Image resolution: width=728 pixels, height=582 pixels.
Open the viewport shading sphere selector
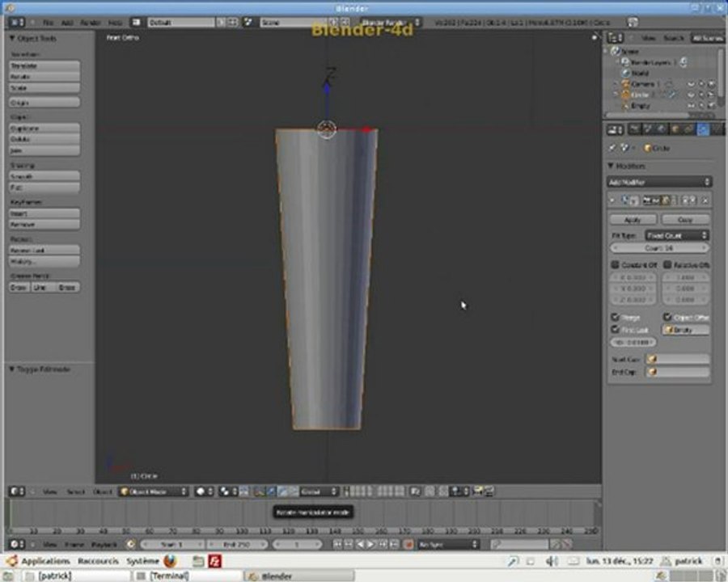(204, 491)
